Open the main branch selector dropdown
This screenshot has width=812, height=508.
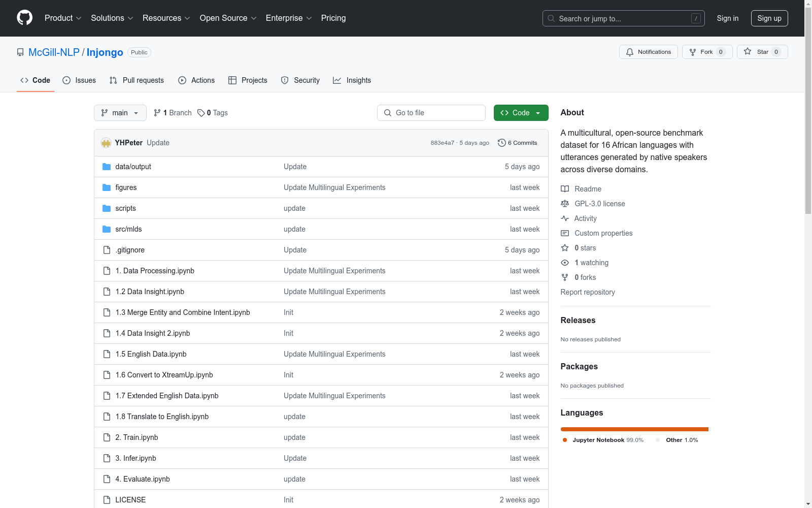coord(120,113)
